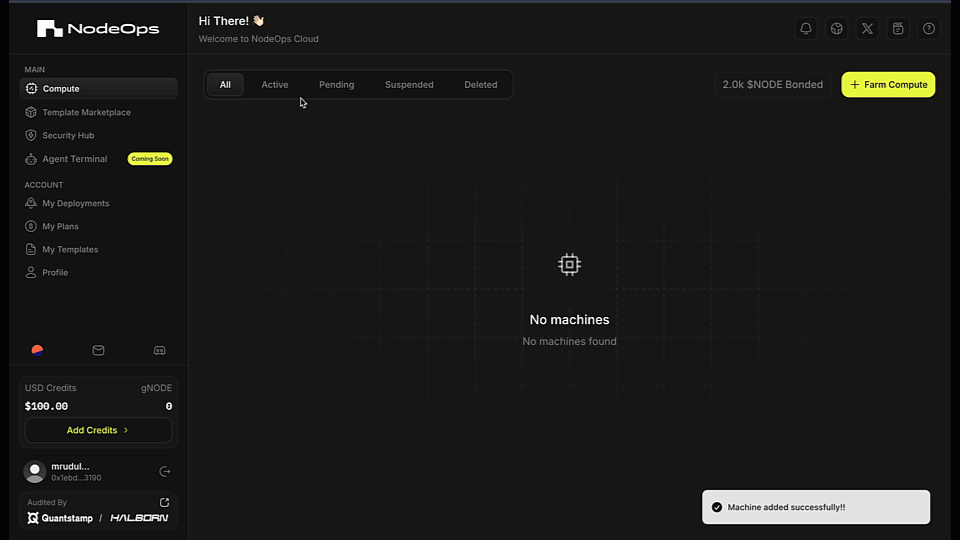Click the logout icon beside username
Image resolution: width=960 pixels, height=540 pixels.
pos(165,471)
